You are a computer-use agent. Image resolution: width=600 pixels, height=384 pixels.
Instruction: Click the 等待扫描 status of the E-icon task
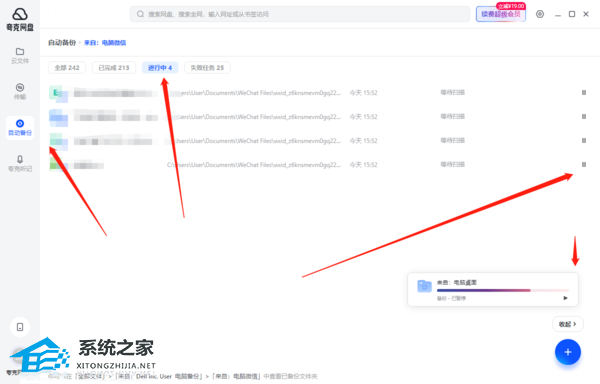[452, 93]
